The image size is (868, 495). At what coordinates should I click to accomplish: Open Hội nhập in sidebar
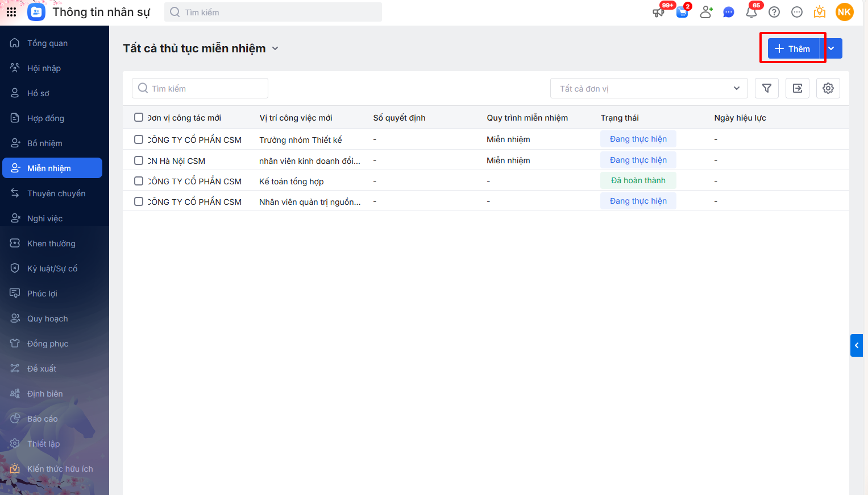[52, 68]
